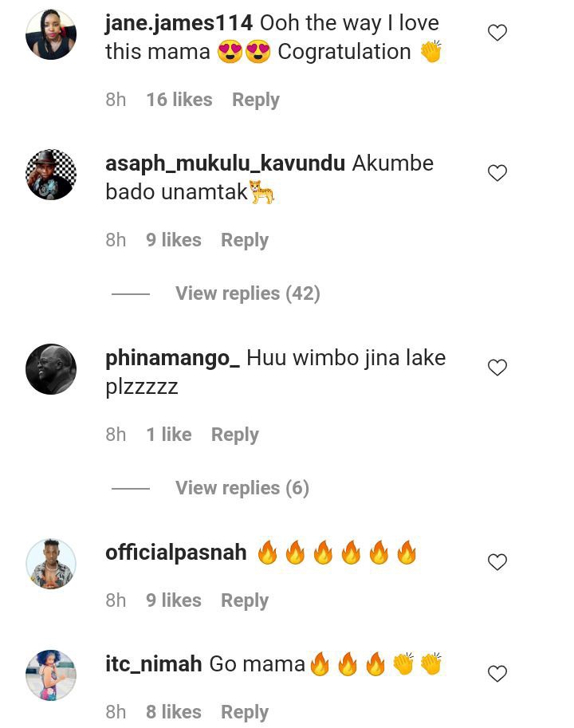Open jane.james114's profile picture
This screenshot has width=574, height=728.
(51, 34)
